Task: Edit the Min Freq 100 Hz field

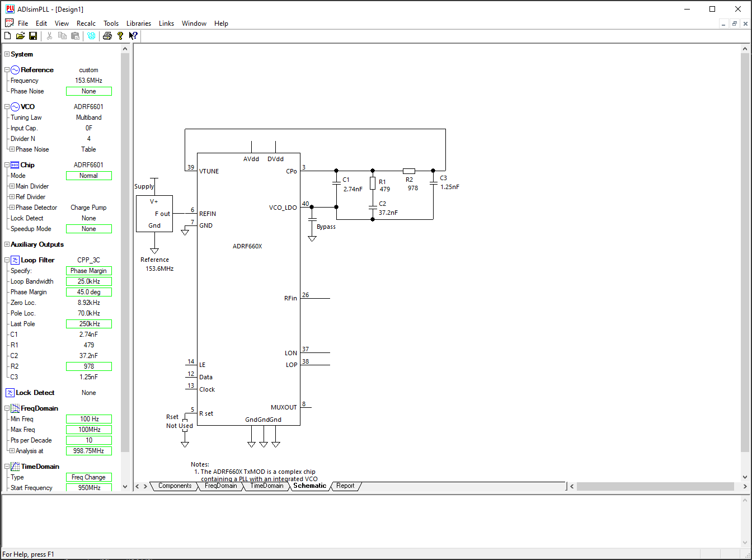Action: tap(89, 419)
